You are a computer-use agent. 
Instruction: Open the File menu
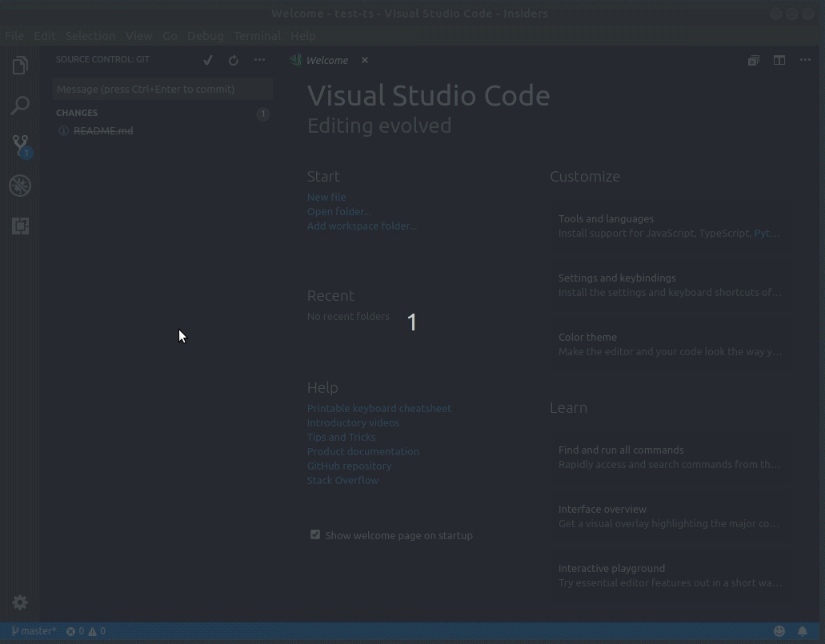click(x=14, y=36)
